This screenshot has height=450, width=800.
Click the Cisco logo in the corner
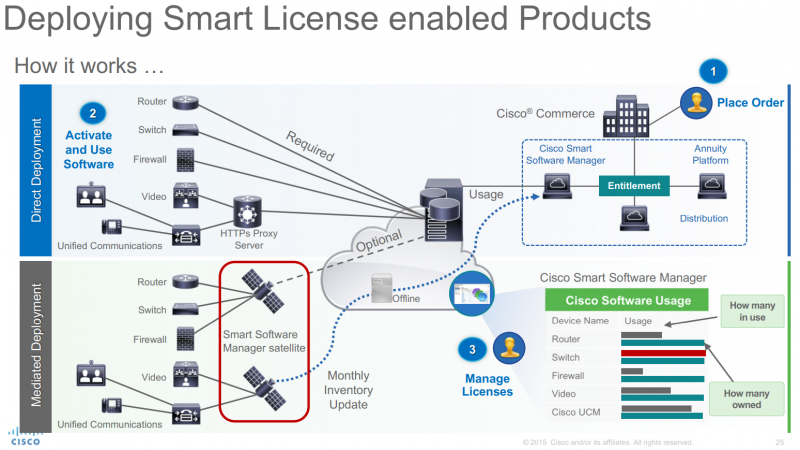click(25, 437)
